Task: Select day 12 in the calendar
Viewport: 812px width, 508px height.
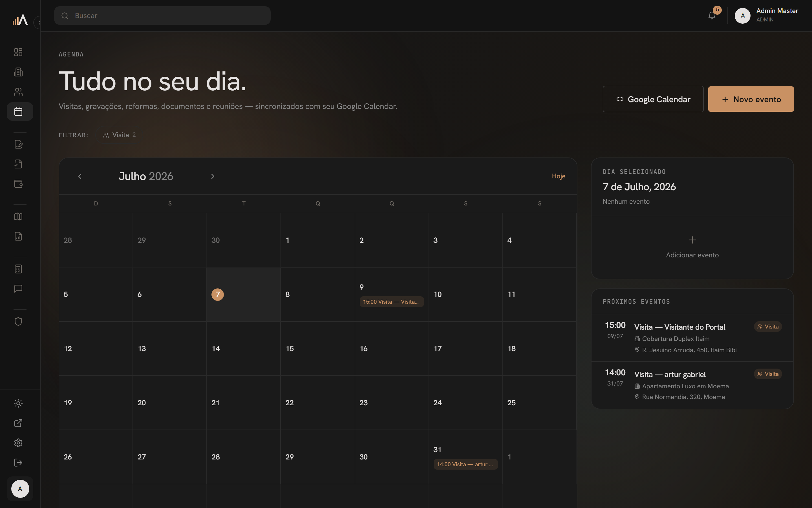Action: coord(96,349)
